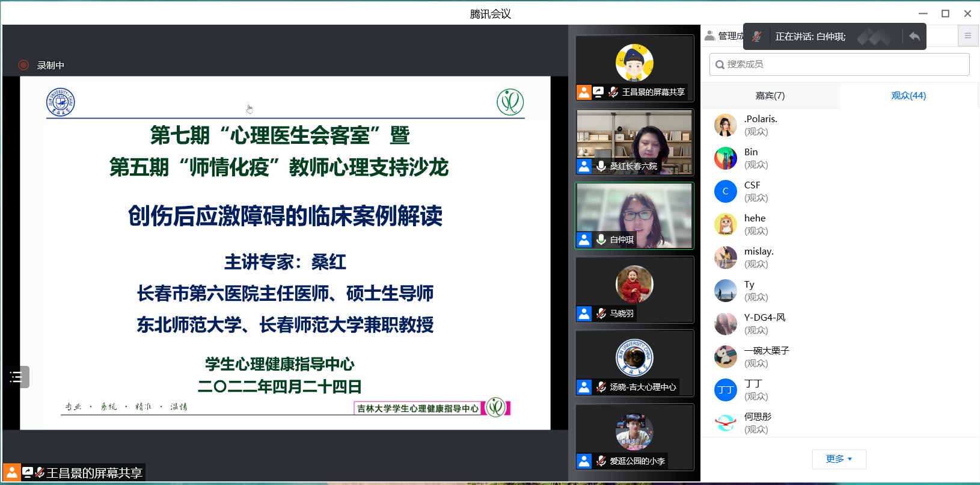Click the 搜索成员 search field

click(839, 64)
